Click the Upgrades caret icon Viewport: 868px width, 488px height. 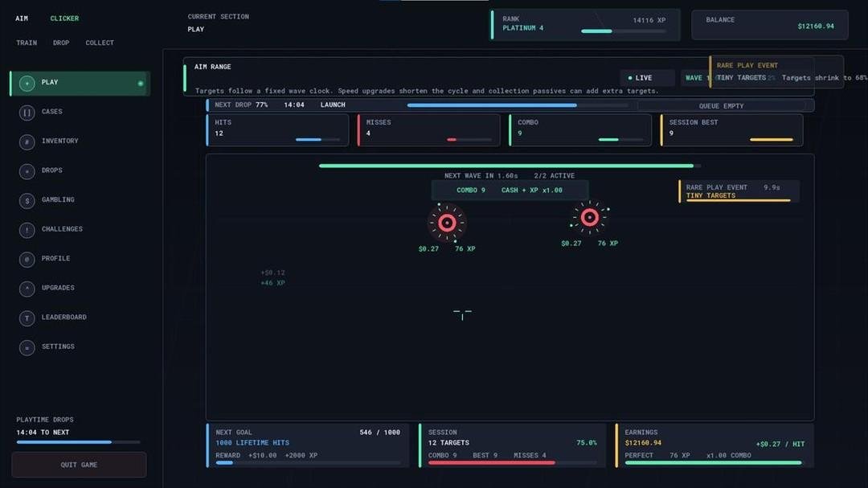27,289
